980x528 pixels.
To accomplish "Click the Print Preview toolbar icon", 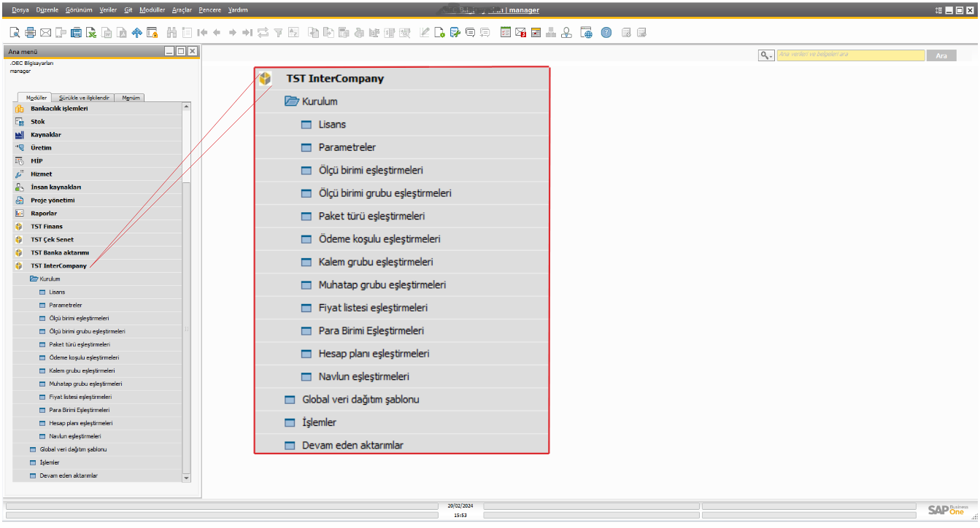I will click(15, 33).
